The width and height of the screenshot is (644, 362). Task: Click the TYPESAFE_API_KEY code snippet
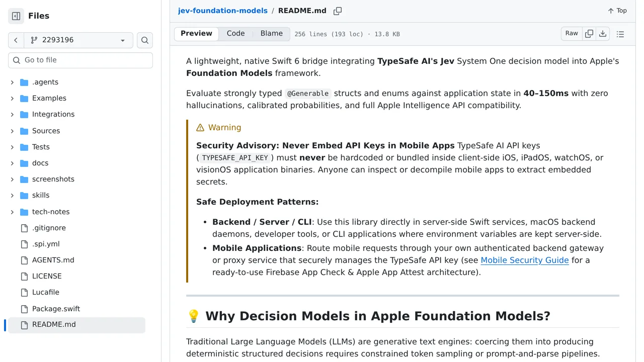pyautogui.click(x=235, y=158)
